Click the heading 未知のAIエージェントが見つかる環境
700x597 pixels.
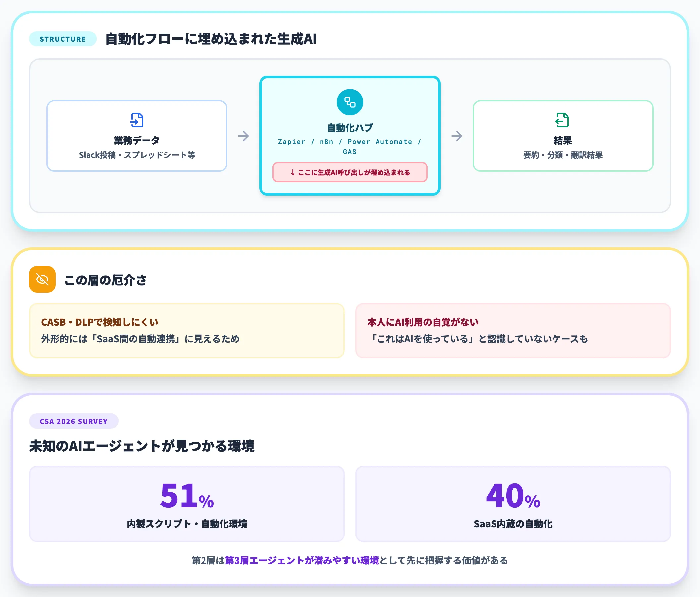[x=142, y=446]
